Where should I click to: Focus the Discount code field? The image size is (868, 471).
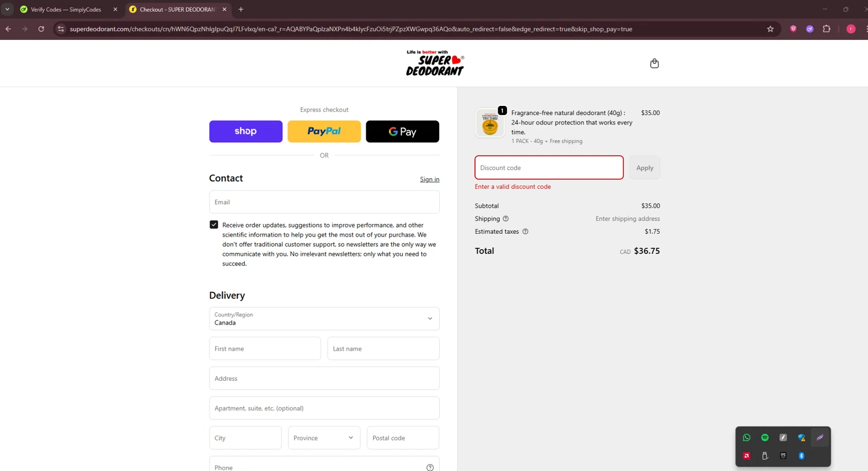point(549,168)
